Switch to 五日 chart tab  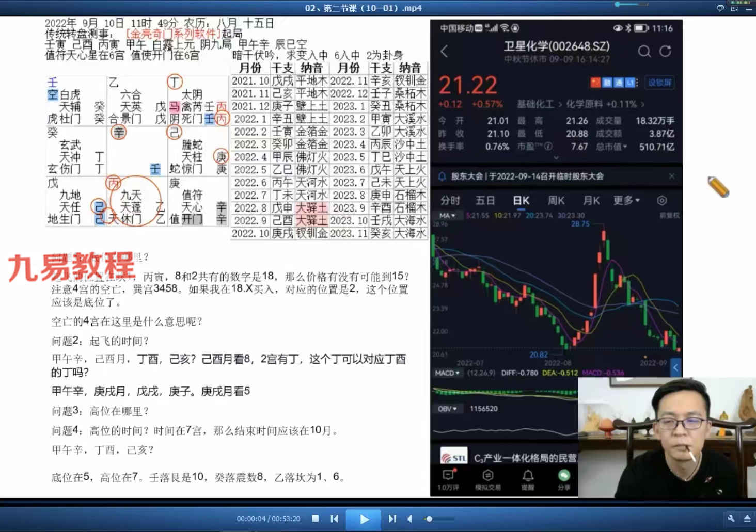pos(485,200)
